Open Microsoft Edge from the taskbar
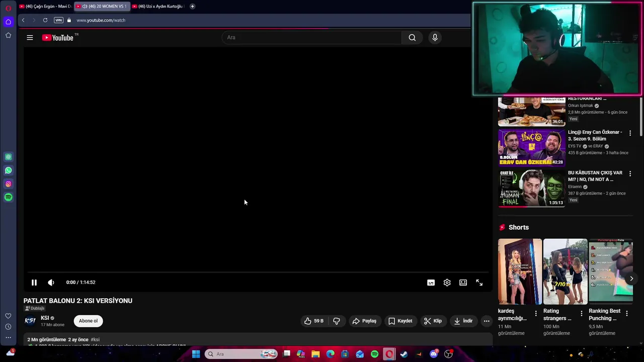Image resolution: width=644 pixels, height=362 pixels. (x=330, y=354)
